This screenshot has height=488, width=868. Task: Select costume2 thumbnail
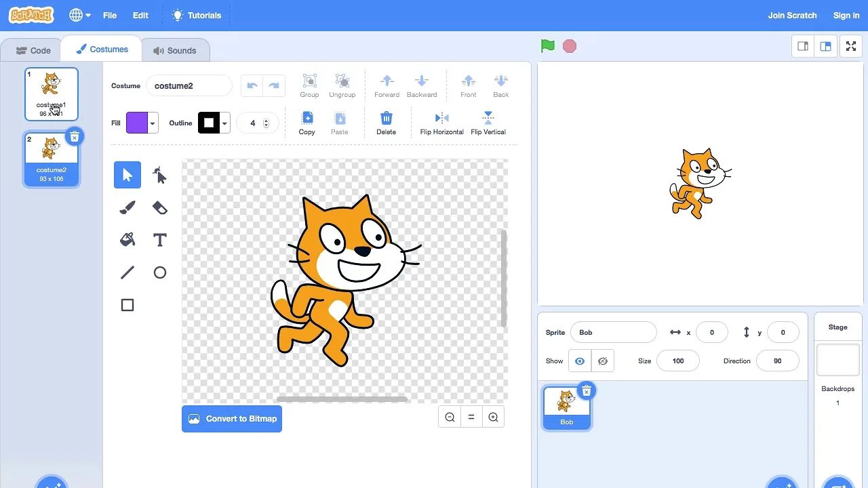point(52,159)
